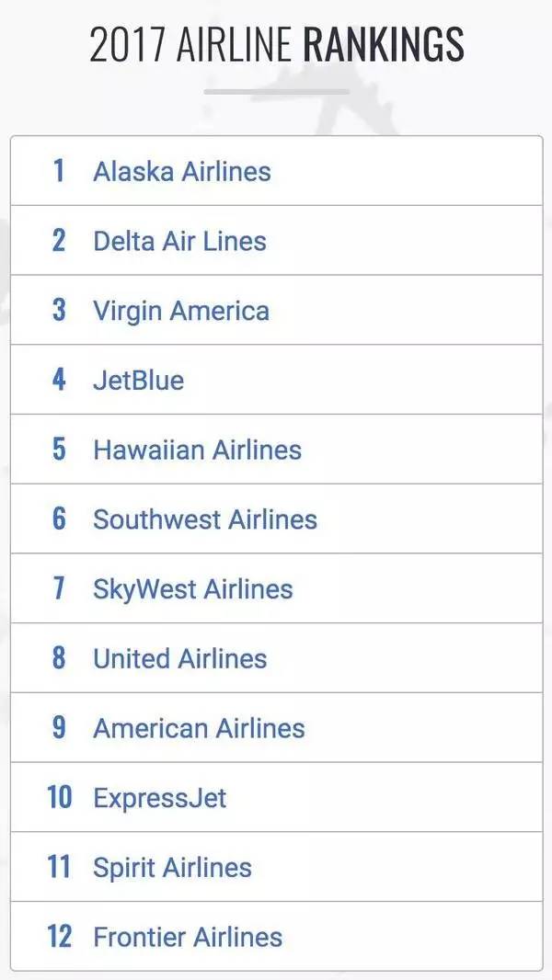Select United Airlines link
The width and height of the screenshot is (552, 980).
point(179,658)
